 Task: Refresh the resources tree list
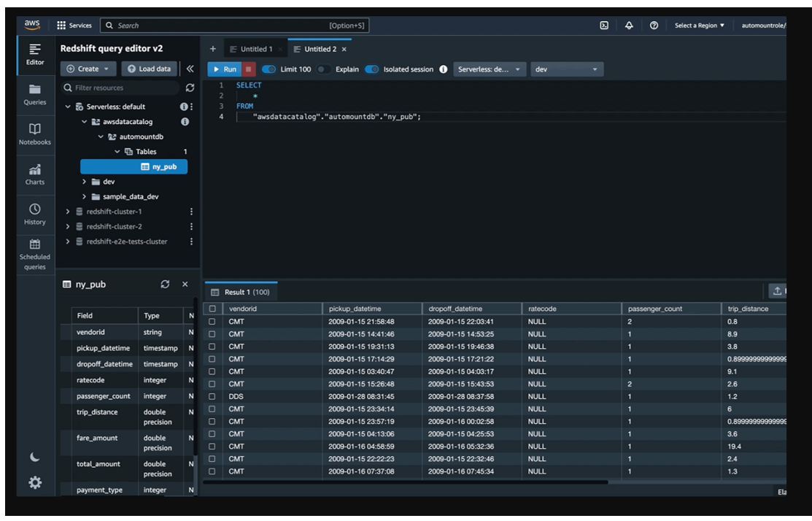(190, 88)
